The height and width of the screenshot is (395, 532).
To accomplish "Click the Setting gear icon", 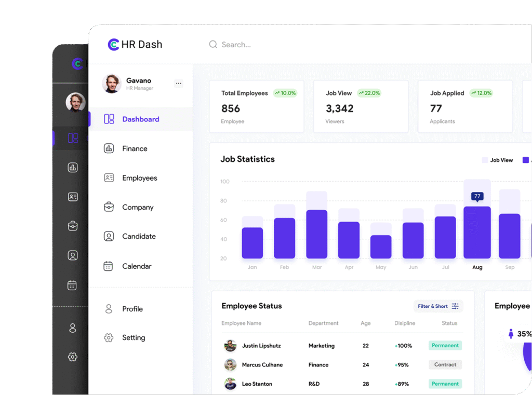I will pos(109,337).
